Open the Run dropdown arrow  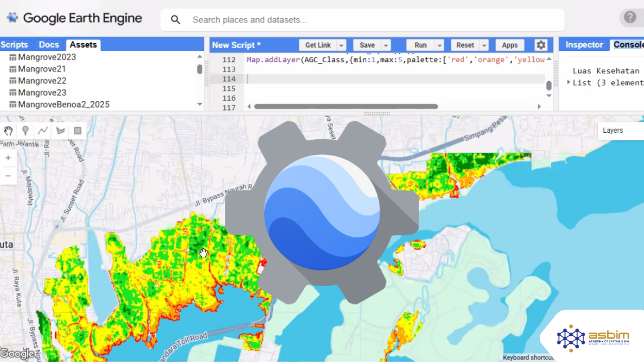(440, 45)
